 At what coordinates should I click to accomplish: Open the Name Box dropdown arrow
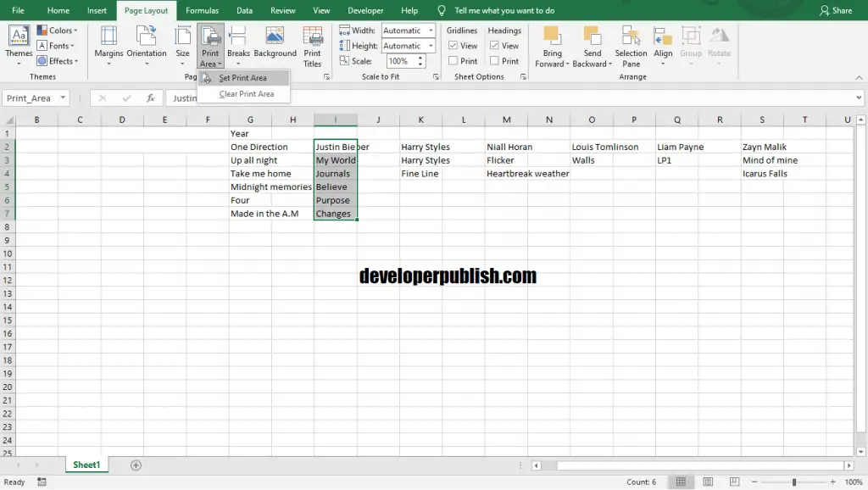63,98
